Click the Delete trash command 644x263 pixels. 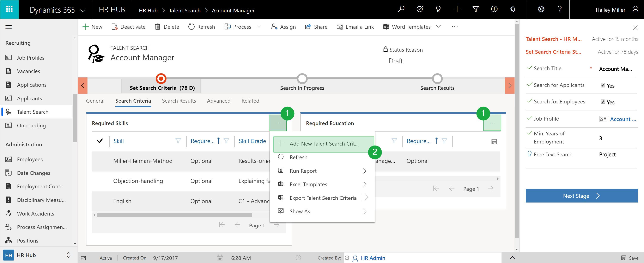(x=167, y=27)
